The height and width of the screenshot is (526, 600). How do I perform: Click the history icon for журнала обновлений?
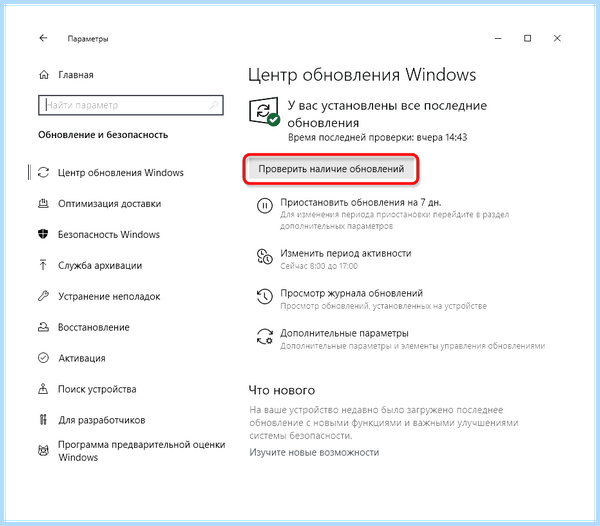click(264, 296)
